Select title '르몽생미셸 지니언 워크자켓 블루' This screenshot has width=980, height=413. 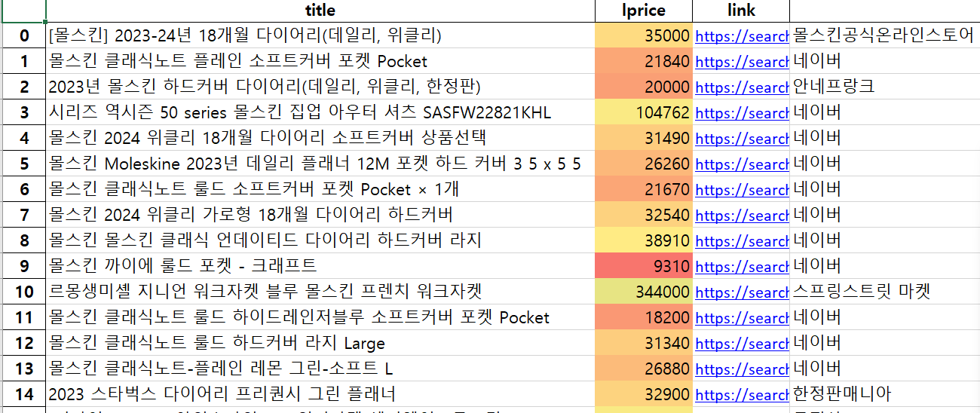320,292
